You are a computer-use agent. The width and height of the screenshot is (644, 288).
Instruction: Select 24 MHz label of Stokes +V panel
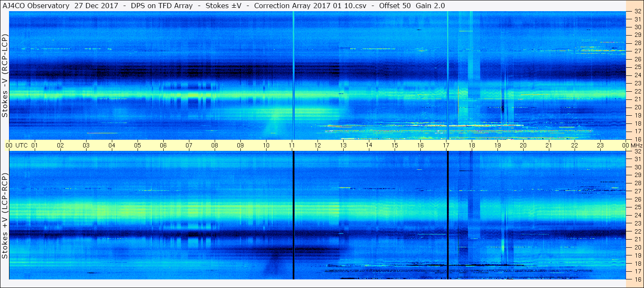(637, 215)
